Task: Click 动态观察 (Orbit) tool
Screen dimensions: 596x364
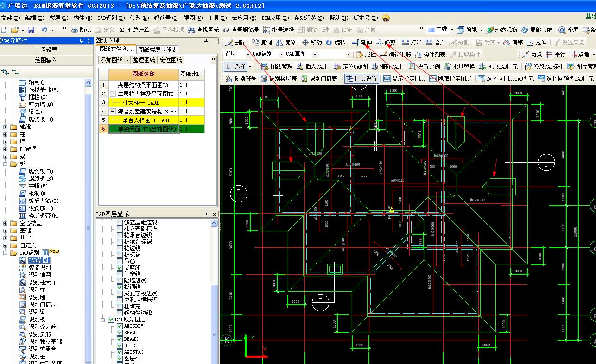Action: click(501, 30)
